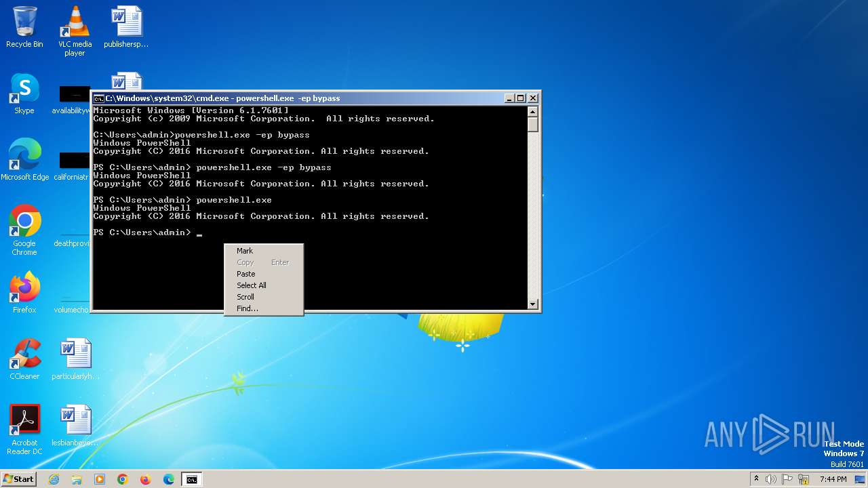Screen dimensions: 868x488
Task: Click the cmd.exe window title bar text
Action: tap(222, 98)
